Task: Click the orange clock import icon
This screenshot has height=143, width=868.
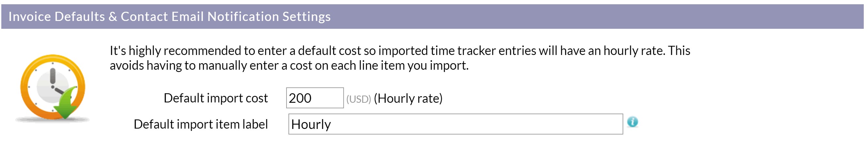Action: 53,87
